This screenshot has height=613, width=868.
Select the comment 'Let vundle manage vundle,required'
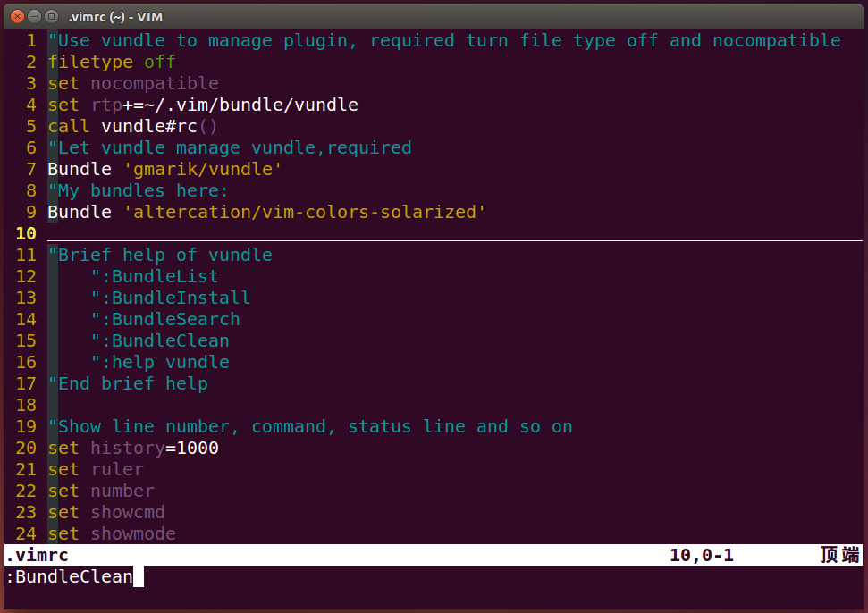tap(229, 147)
